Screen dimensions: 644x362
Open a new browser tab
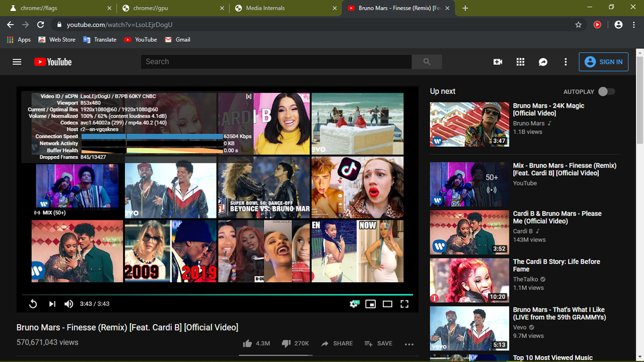[465, 8]
